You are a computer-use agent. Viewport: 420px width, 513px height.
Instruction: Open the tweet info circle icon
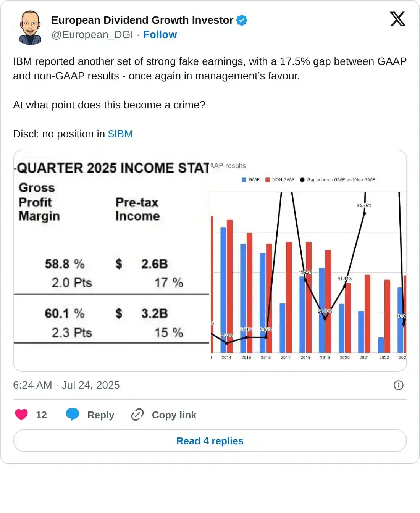click(398, 385)
